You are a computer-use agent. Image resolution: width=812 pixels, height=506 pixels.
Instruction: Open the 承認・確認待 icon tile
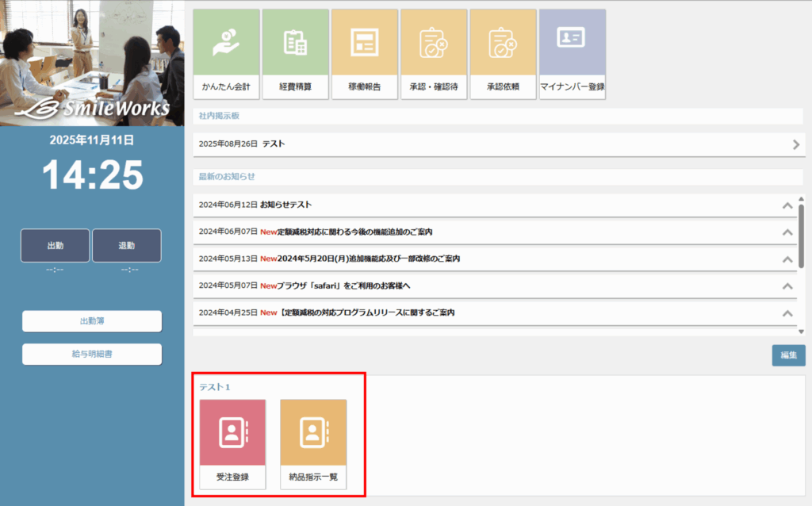[x=434, y=54]
